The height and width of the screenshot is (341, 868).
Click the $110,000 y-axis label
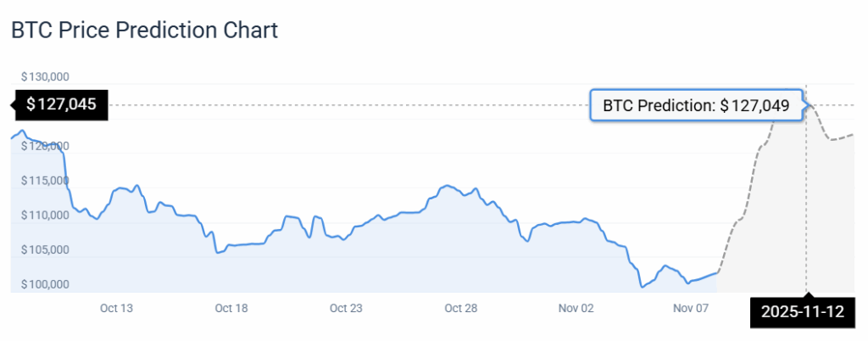[45, 215]
